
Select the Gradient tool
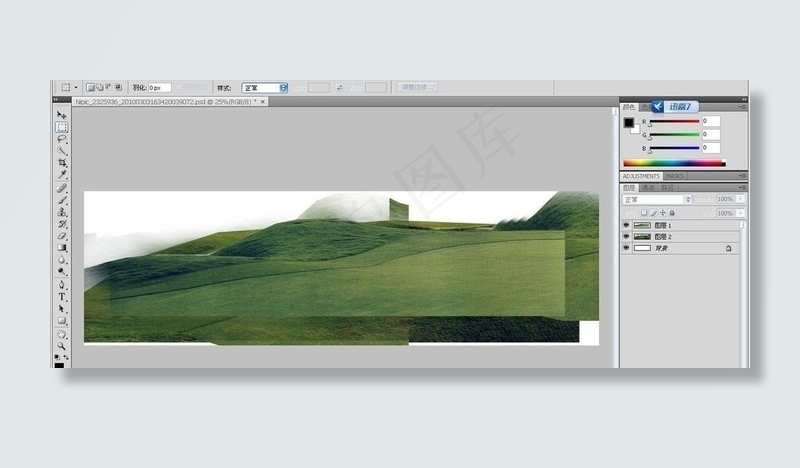(x=62, y=248)
